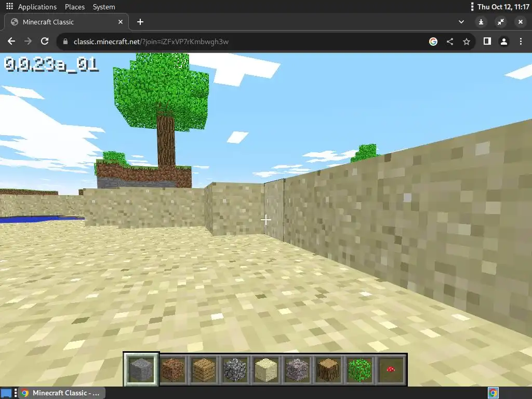532x399 pixels.
Task: Click the Minecraft Classic taskbar entry
Action: 62,393
